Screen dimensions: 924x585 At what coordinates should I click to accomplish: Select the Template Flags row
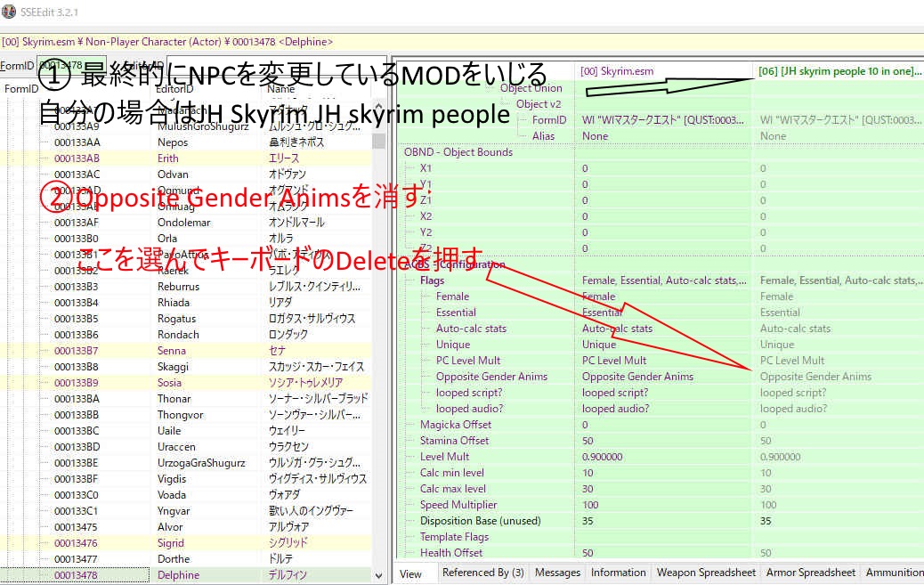454,537
